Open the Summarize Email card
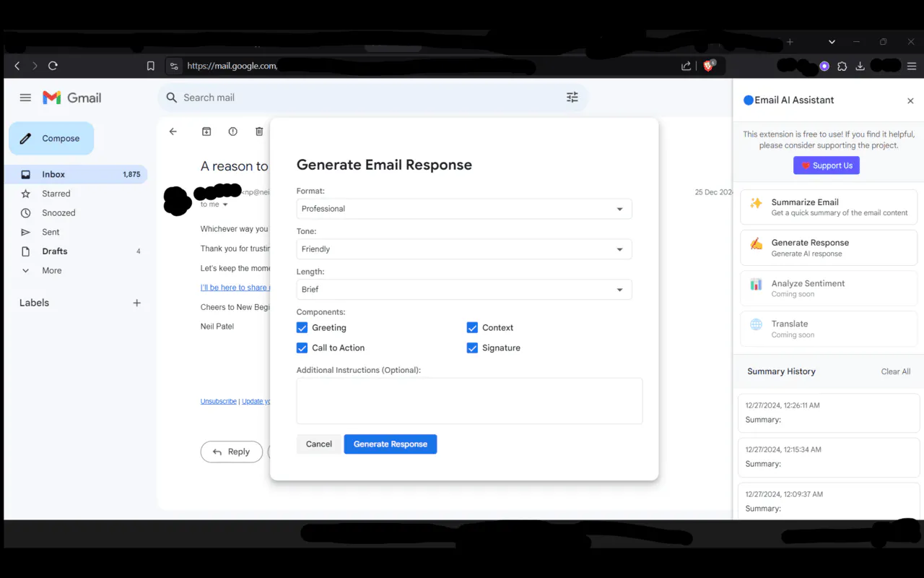The height and width of the screenshot is (578, 924). click(829, 207)
